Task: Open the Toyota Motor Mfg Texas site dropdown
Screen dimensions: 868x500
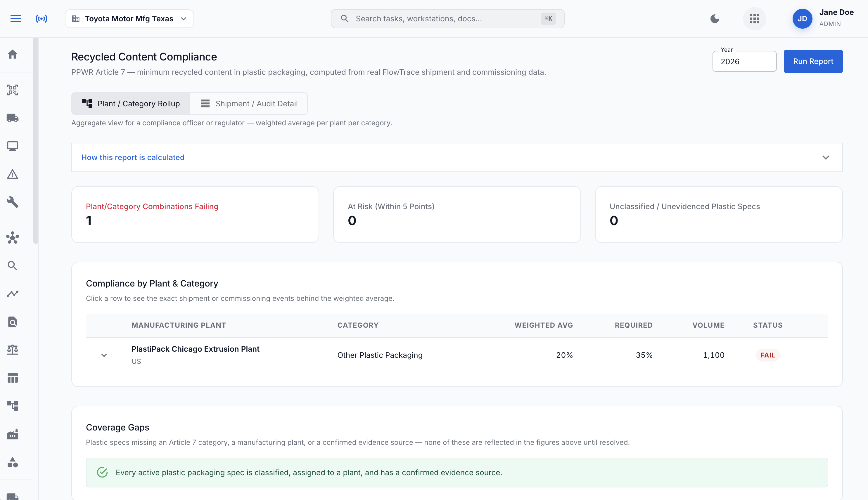Action: 129,18
